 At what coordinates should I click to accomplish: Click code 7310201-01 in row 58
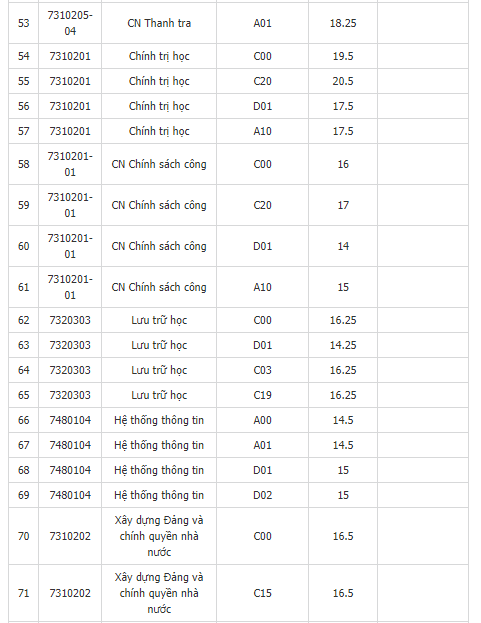click(70, 164)
